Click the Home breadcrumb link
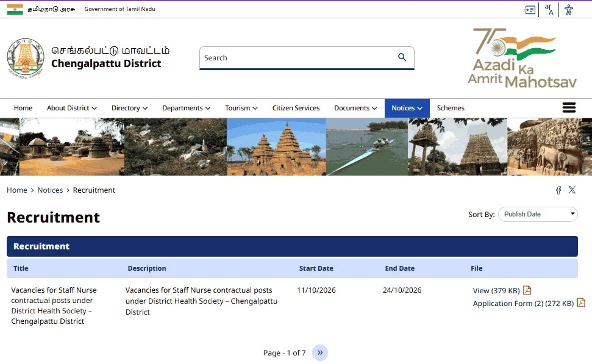The width and height of the screenshot is (592, 364). 17,190
